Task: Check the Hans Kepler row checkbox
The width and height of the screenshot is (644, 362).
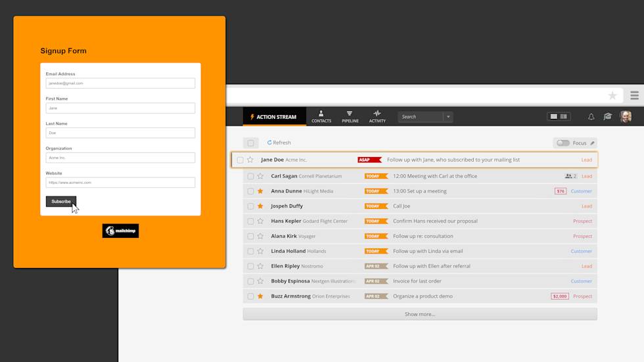Action: click(x=250, y=221)
